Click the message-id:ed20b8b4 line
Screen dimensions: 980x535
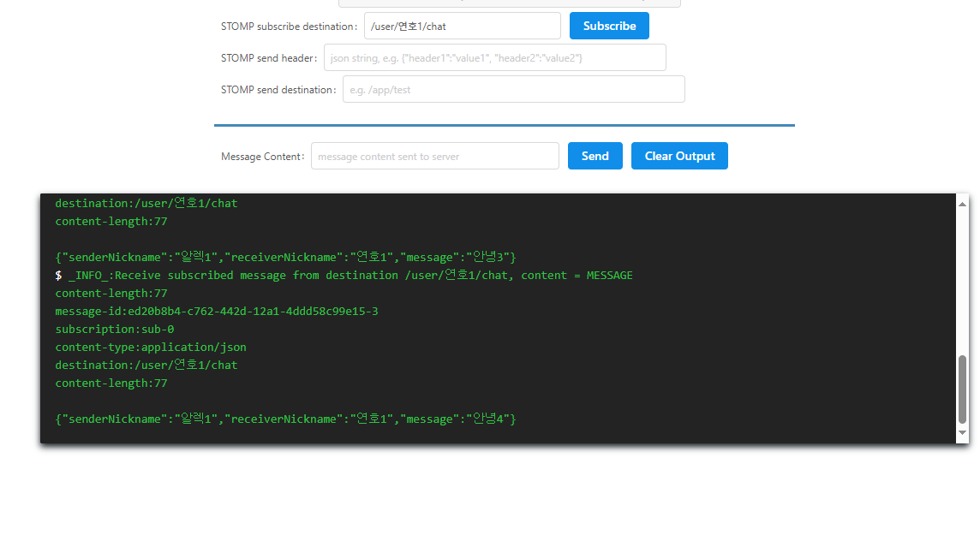[216, 311]
